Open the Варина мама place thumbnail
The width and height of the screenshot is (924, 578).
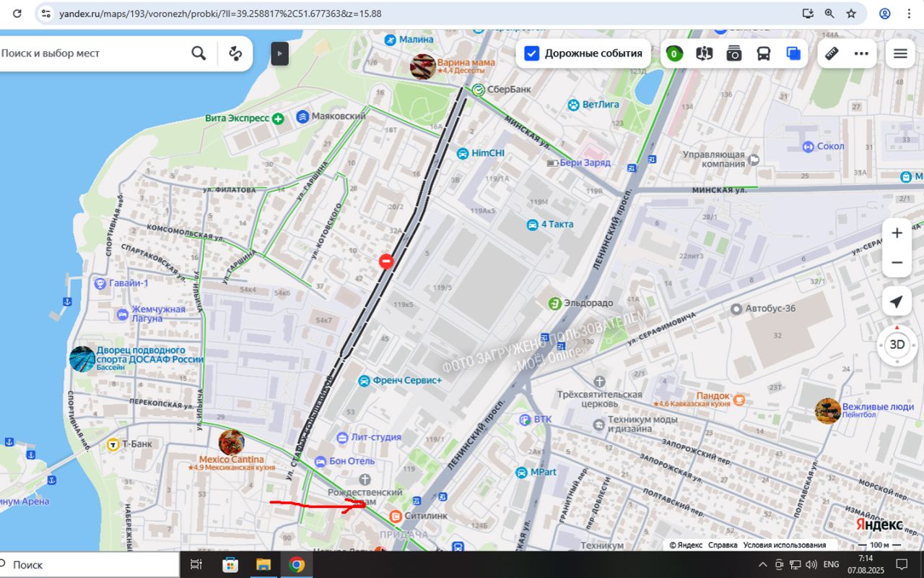(x=422, y=66)
